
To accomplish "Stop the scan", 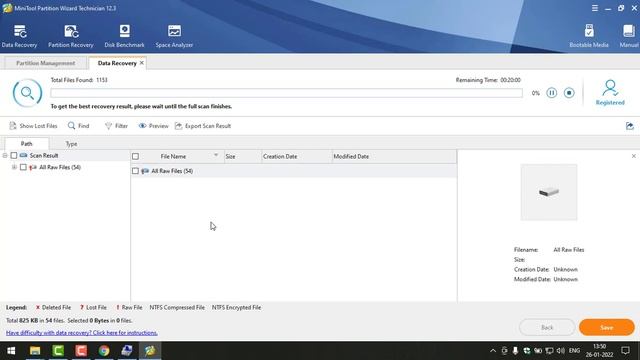I will tap(569, 93).
